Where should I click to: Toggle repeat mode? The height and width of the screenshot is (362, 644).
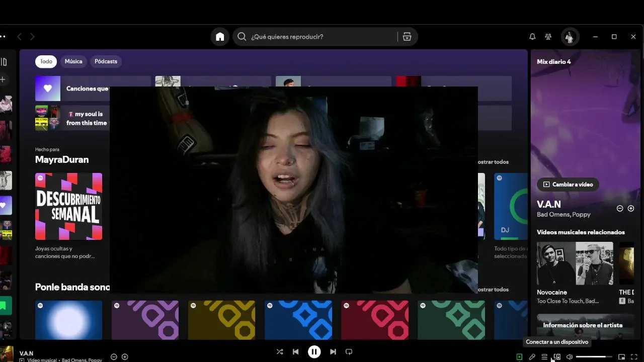(x=349, y=352)
